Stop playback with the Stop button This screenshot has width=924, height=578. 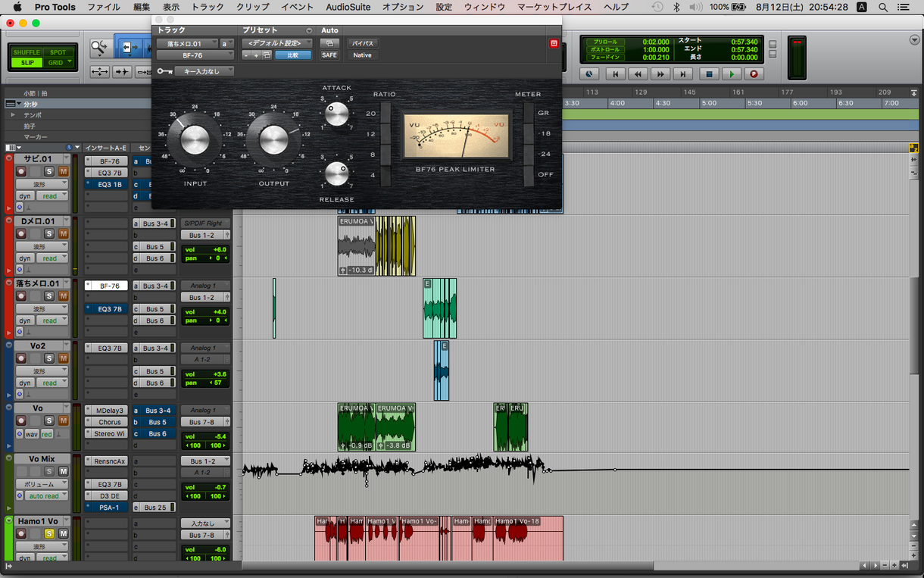pos(709,73)
